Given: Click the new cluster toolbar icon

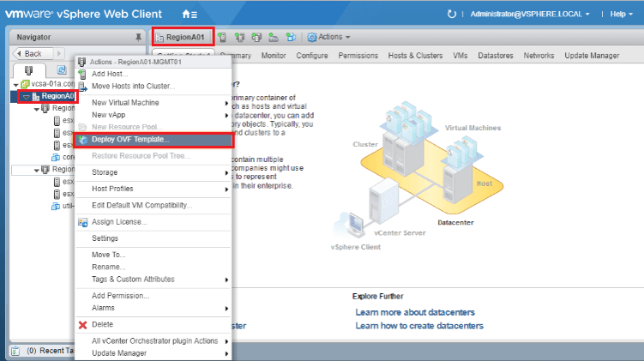Looking at the screenshot, I should pyautogui.click(x=239, y=38).
